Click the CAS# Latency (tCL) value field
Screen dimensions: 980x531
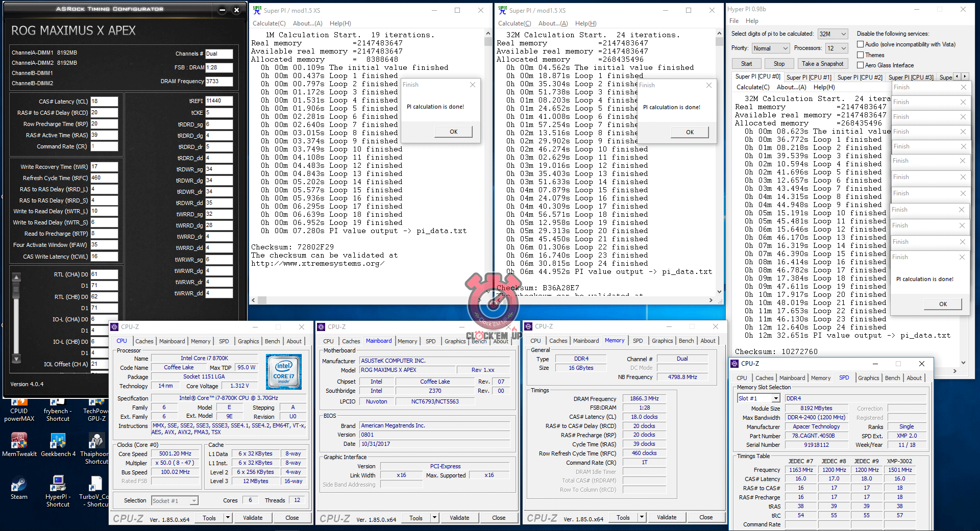[104, 102]
